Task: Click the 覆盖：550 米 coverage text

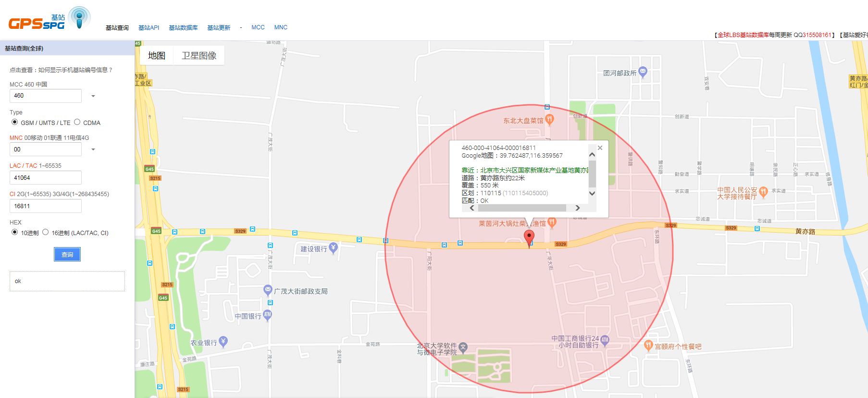Action: [480, 186]
